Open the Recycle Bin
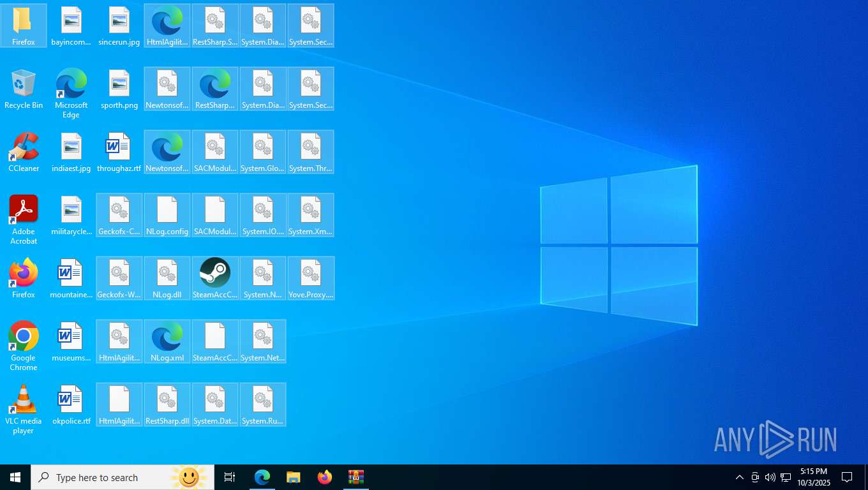 coord(24,89)
